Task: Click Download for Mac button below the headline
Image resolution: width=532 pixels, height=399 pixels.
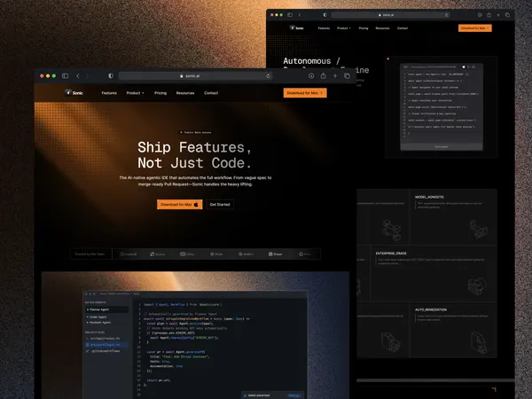Action: (x=179, y=204)
